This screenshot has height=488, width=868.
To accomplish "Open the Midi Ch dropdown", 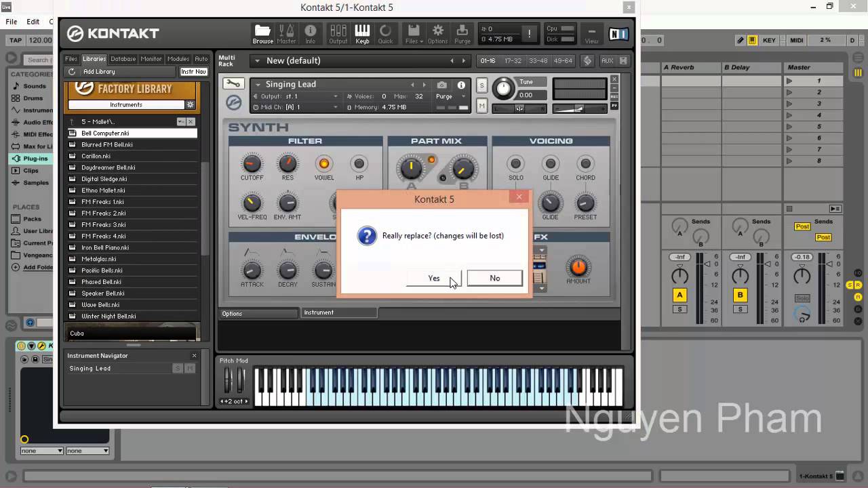I will click(x=296, y=107).
